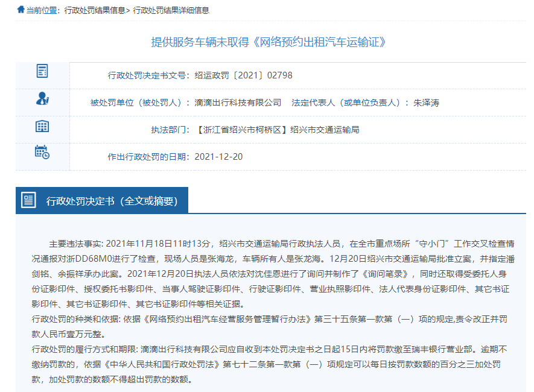
Task: Click the person icon beside 被处罚单位 row
Action: (x=42, y=98)
